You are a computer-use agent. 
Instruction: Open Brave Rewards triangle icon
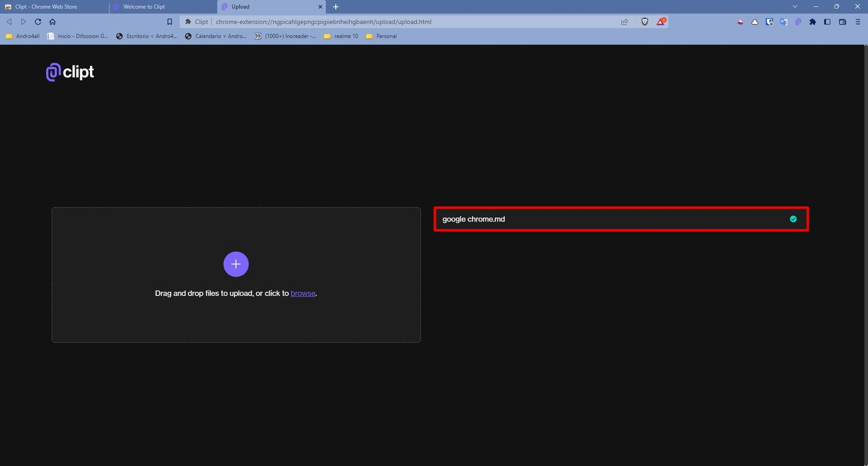coord(661,22)
